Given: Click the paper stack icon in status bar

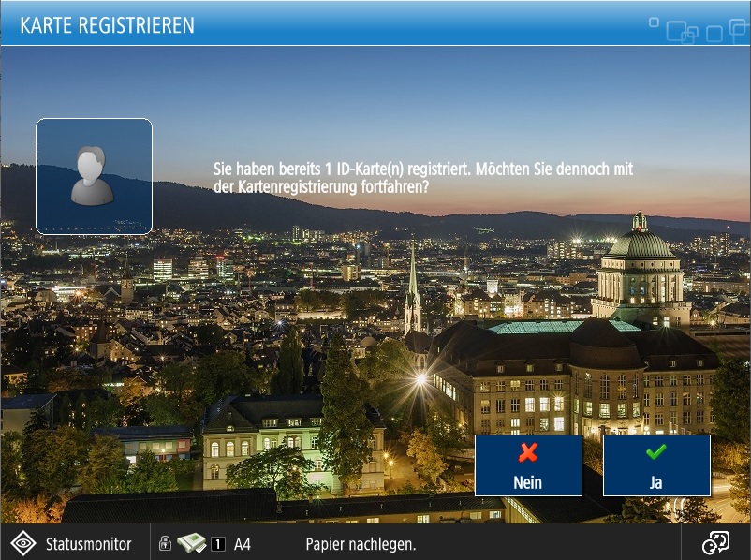Looking at the screenshot, I should tap(191, 543).
